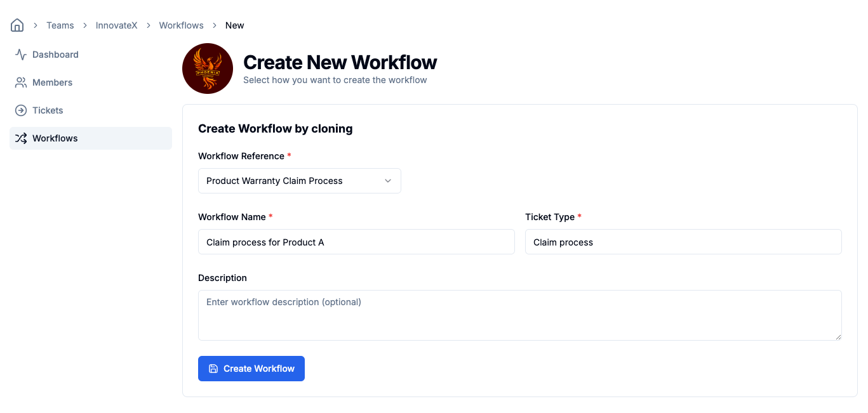Open the Workflows breadcrumb page
The height and width of the screenshot is (413, 868).
[181, 25]
